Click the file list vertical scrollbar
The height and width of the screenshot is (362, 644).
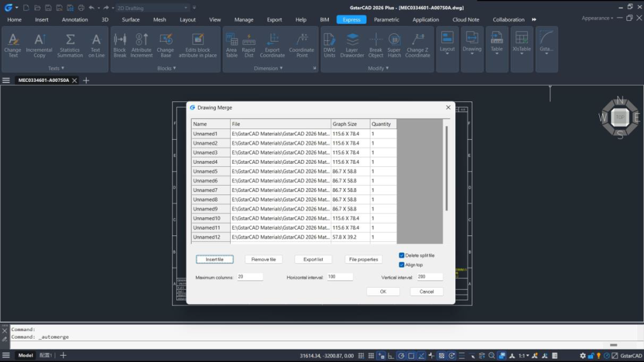[447, 168]
